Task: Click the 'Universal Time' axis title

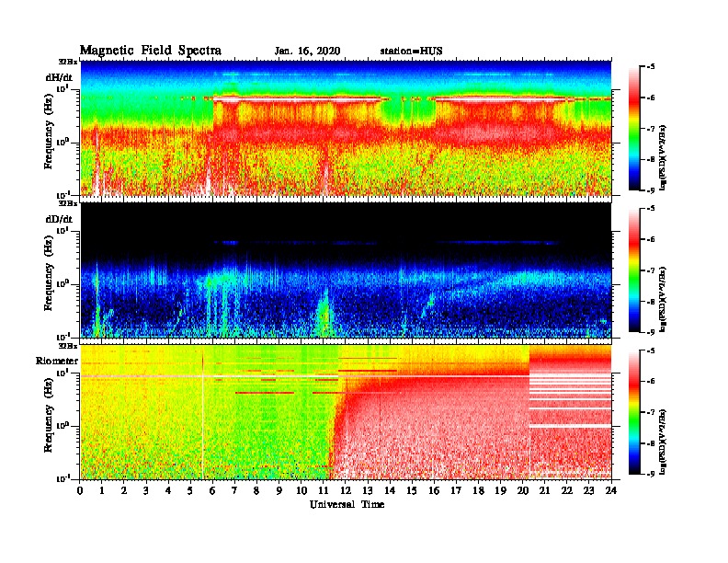Action: (347, 504)
